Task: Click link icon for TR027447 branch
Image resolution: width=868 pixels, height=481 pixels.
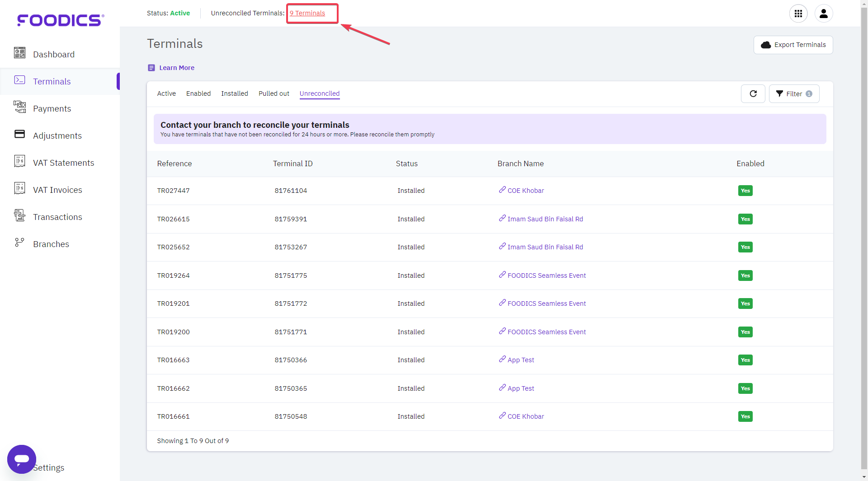Action: 502,190
